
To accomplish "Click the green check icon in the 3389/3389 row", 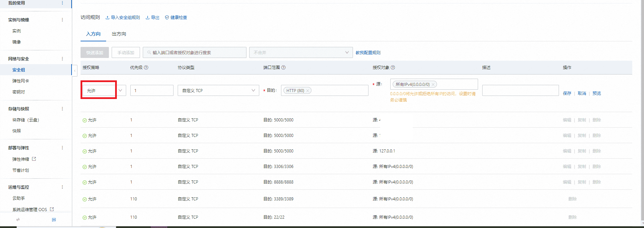I will click(85, 199).
